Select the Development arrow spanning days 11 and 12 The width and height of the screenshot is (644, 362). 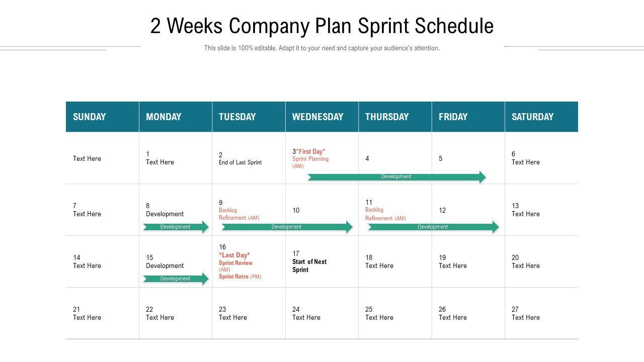click(x=433, y=227)
